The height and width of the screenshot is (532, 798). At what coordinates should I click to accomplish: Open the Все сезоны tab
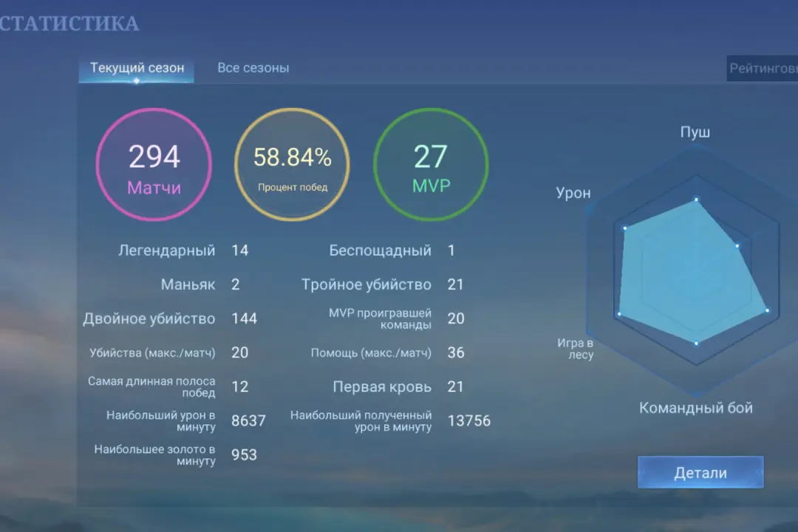click(x=253, y=68)
